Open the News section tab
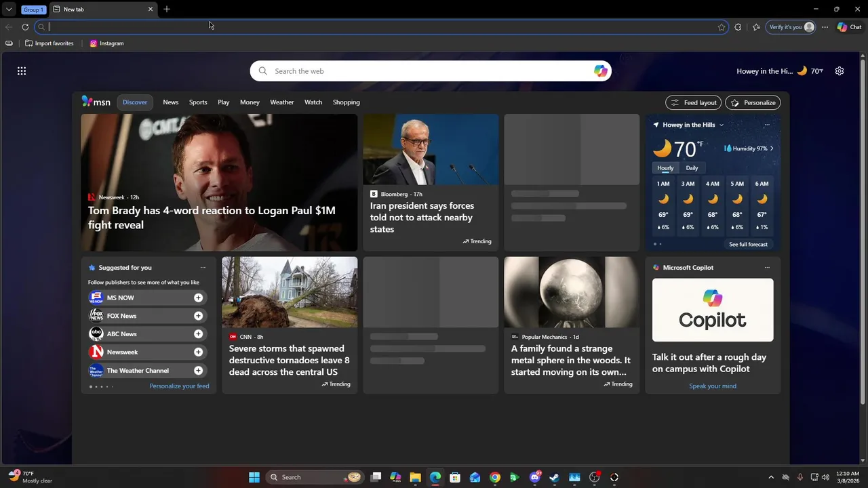Screen dimensions: 868x488 click(171, 102)
